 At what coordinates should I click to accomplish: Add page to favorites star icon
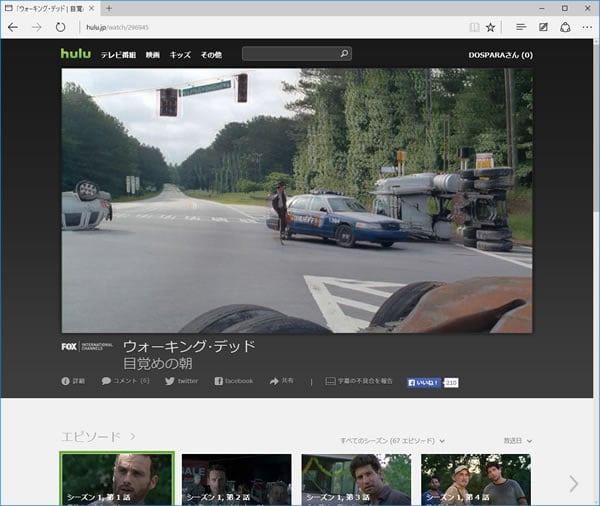491,27
